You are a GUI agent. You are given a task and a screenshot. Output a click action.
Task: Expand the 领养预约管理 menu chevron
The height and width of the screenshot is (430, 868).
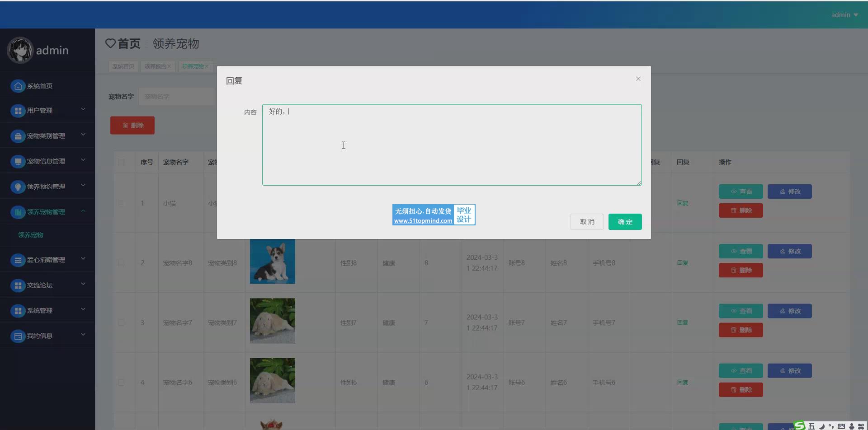tap(83, 185)
